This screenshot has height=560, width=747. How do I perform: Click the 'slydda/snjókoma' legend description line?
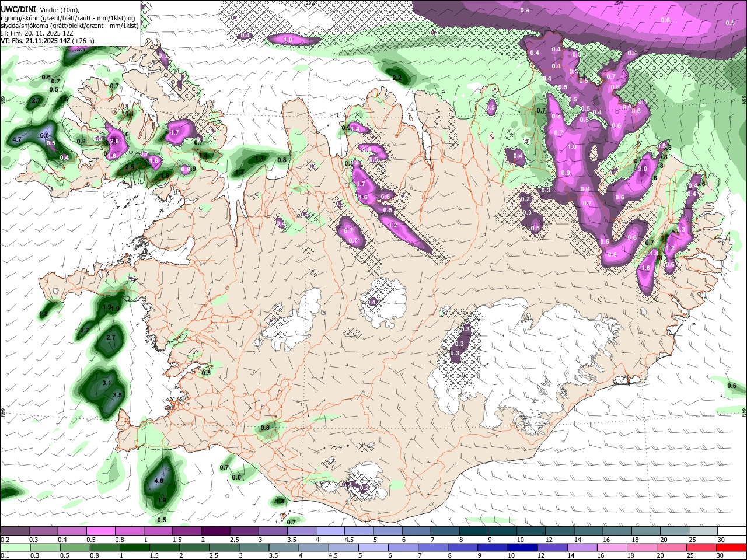coord(69,26)
